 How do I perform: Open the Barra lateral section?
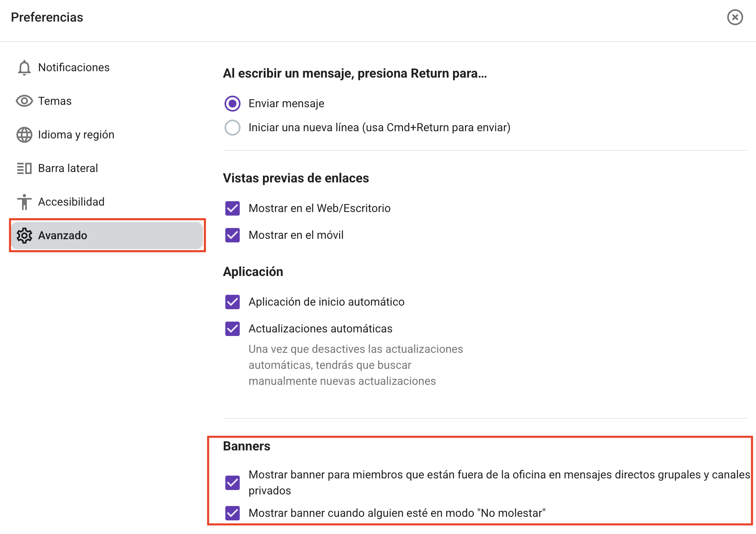68,168
